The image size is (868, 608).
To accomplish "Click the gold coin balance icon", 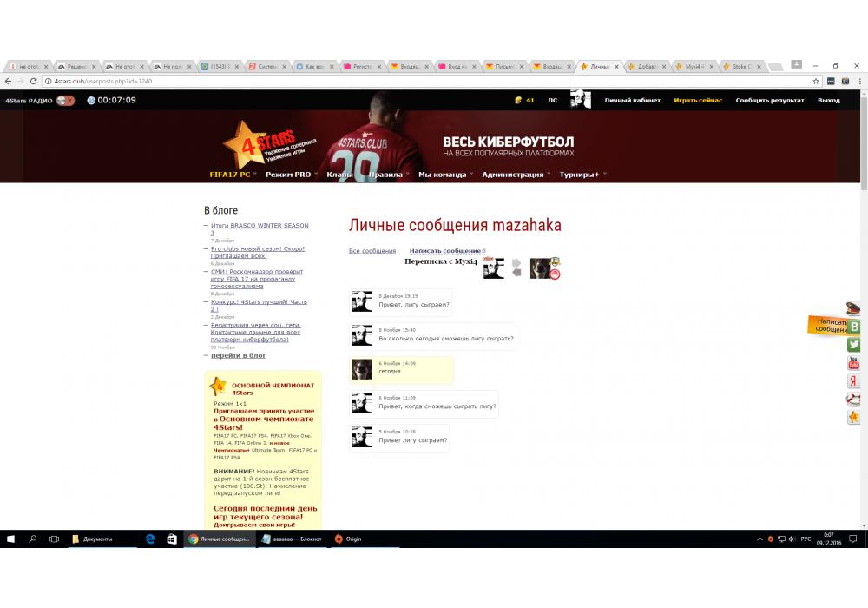I will [518, 101].
